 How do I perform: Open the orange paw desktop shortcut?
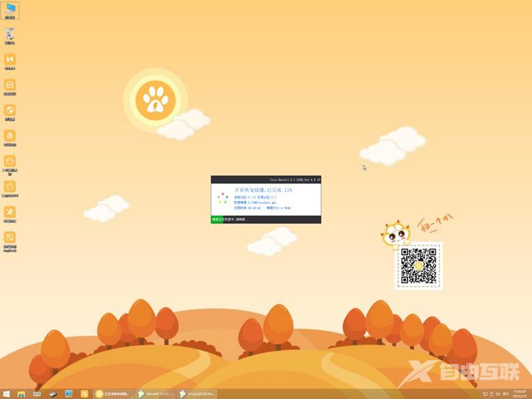coord(10,164)
